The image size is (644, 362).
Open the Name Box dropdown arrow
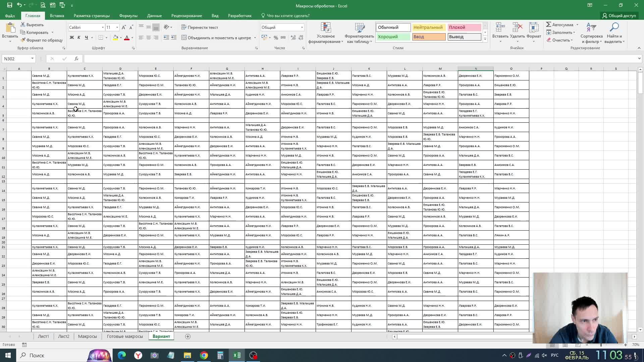(x=32, y=59)
